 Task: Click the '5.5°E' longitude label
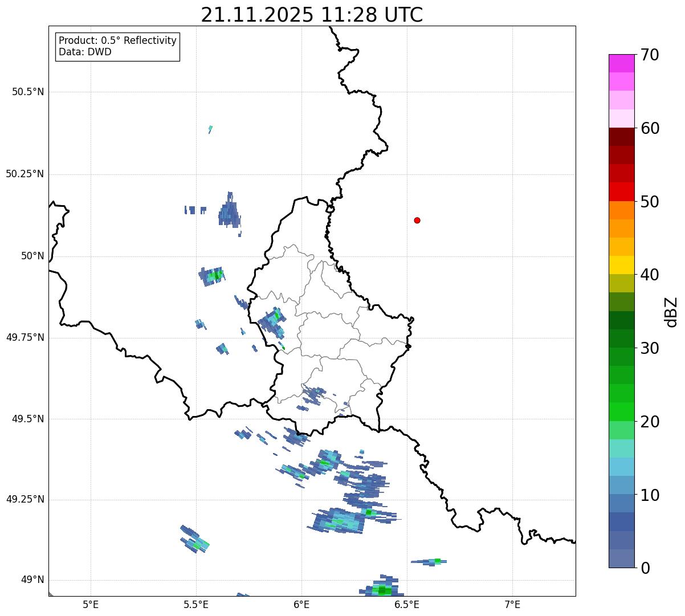pos(196,604)
